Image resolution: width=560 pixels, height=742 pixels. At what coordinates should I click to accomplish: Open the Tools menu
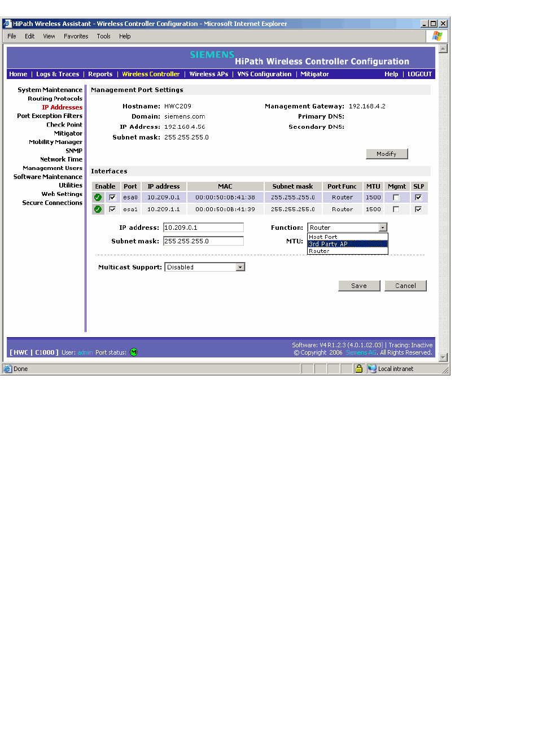click(x=103, y=36)
